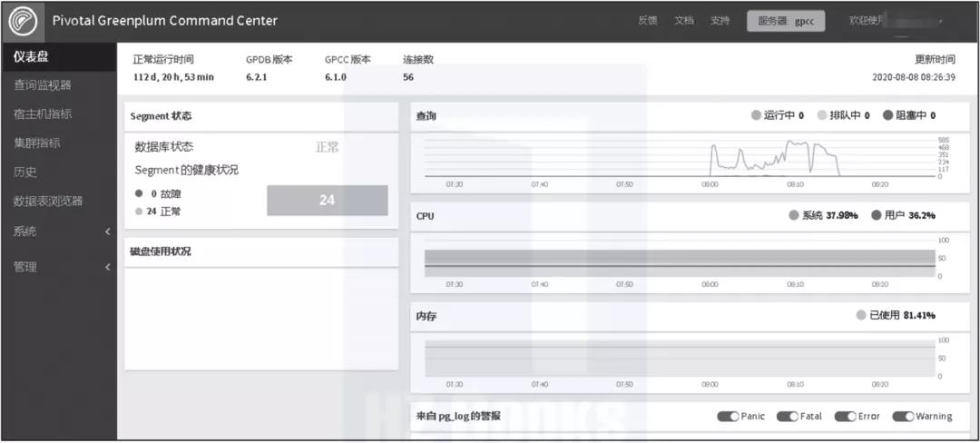Click the 24 segments health bar
Screen dimensions: 980x443
click(x=327, y=201)
